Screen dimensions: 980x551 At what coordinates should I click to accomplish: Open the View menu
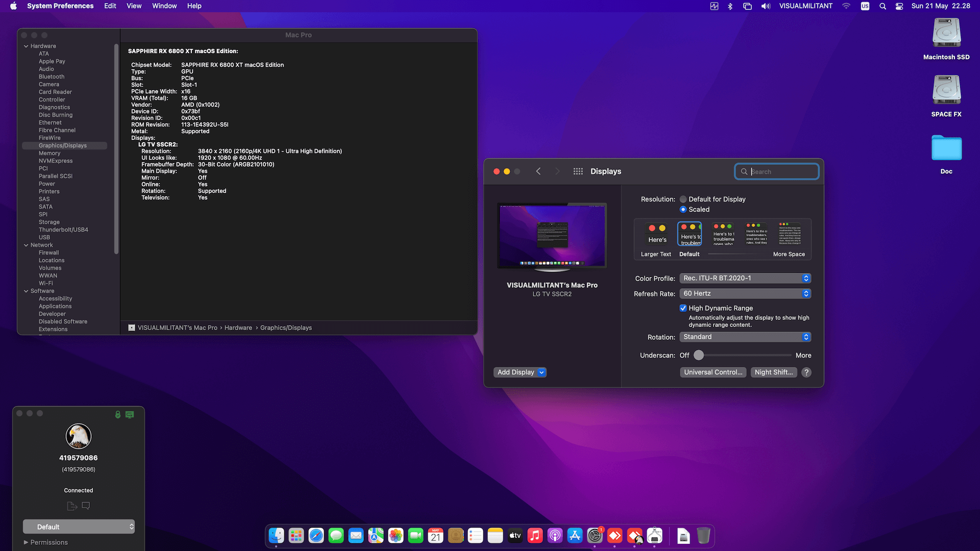(134, 6)
